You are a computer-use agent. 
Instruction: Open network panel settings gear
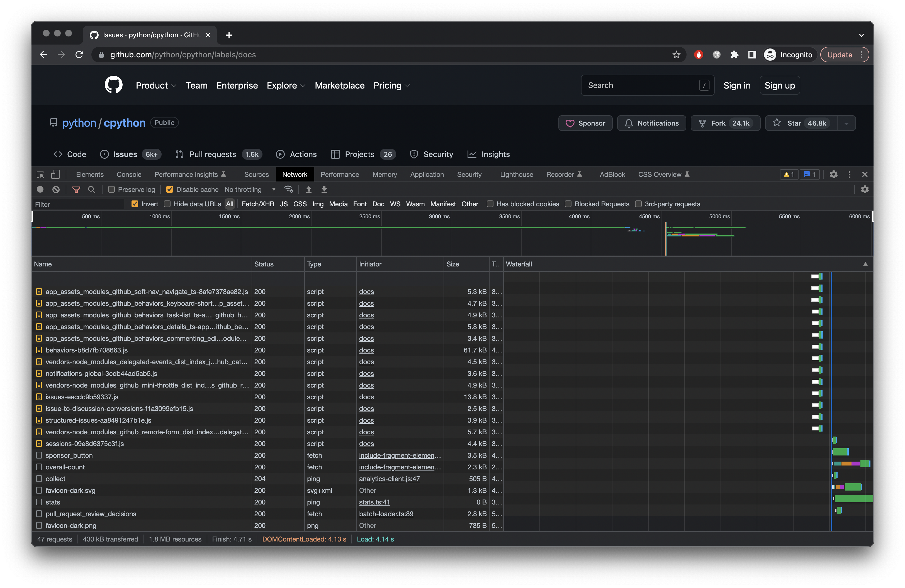point(865,189)
